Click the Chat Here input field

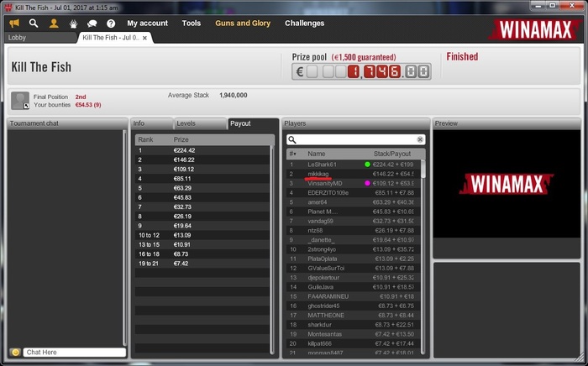tap(75, 352)
